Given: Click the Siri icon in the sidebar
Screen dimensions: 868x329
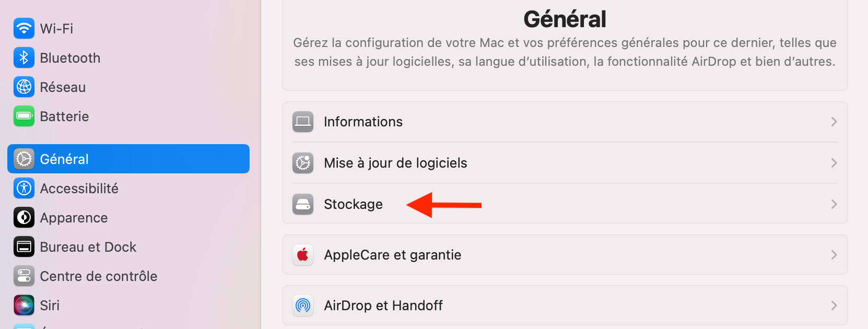Looking at the screenshot, I should [24, 305].
